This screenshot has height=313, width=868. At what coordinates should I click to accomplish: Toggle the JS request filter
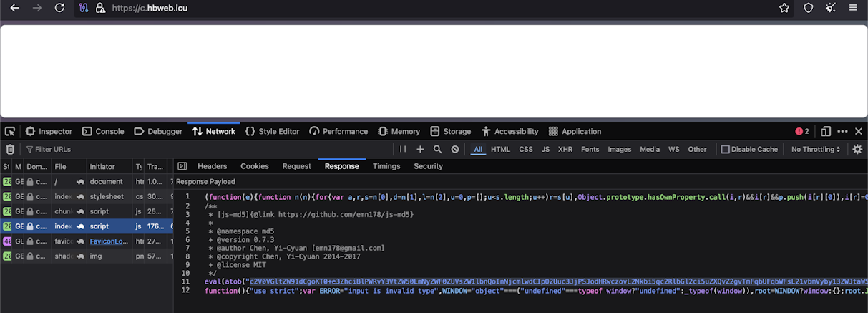click(545, 150)
